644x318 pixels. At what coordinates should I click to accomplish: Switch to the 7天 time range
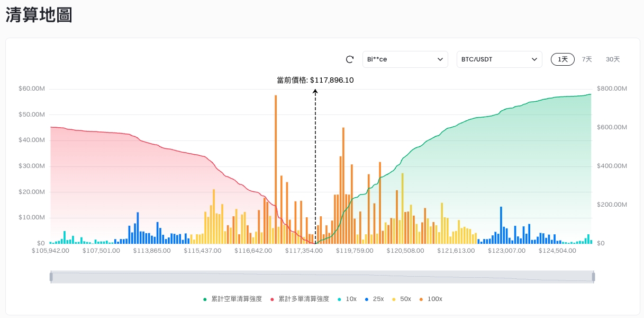587,59
